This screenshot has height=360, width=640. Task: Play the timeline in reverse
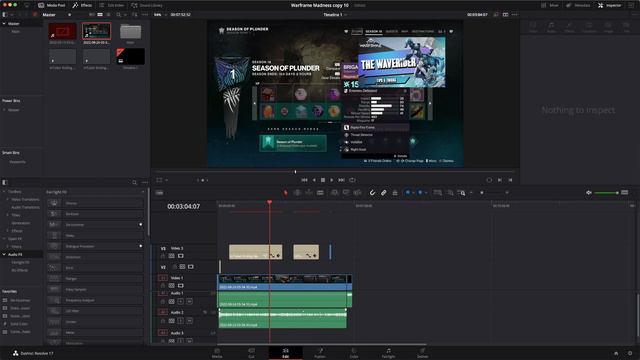click(313, 180)
